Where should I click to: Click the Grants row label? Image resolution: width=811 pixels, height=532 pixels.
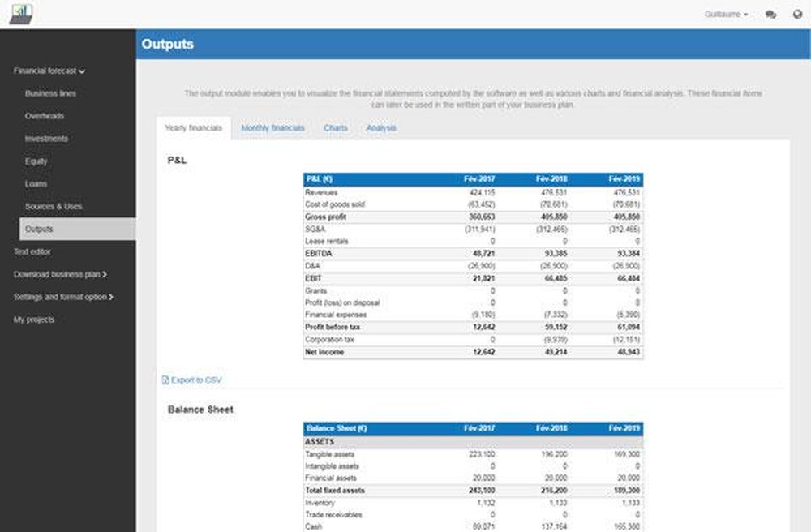tap(316, 290)
